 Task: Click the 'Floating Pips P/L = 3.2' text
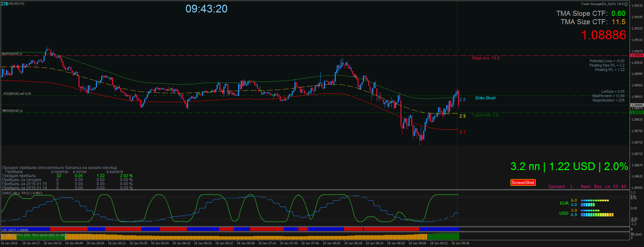pos(607,66)
